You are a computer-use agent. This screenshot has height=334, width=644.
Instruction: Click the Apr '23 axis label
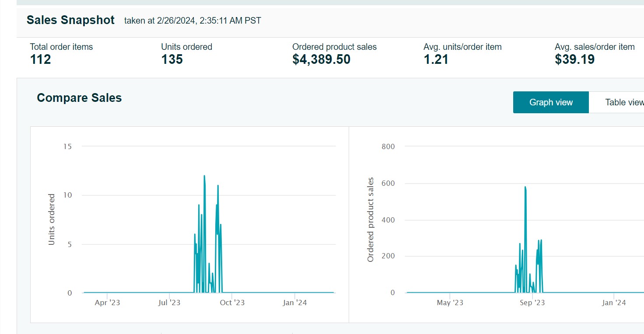pyautogui.click(x=107, y=303)
